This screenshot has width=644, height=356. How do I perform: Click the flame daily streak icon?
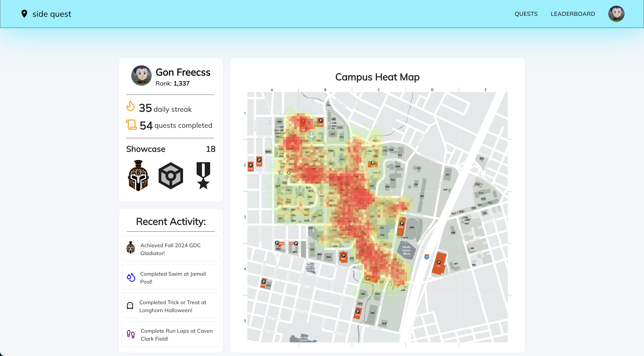pos(131,106)
